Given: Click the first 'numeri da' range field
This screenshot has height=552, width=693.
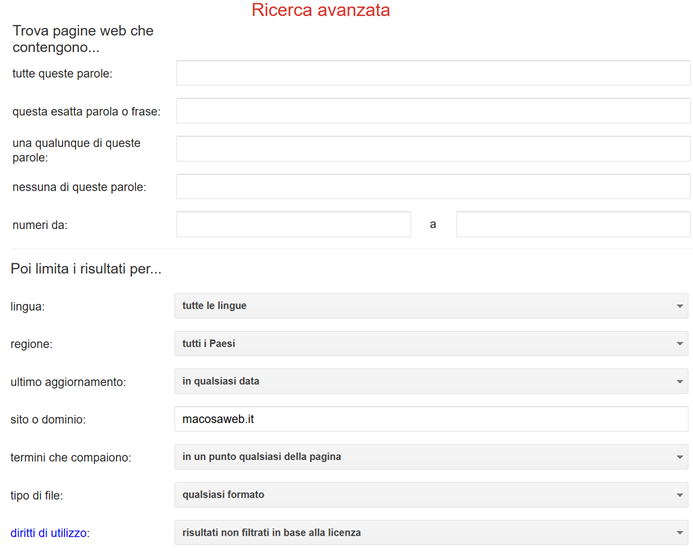Looking at the screenshot, I should pos(293,224).
